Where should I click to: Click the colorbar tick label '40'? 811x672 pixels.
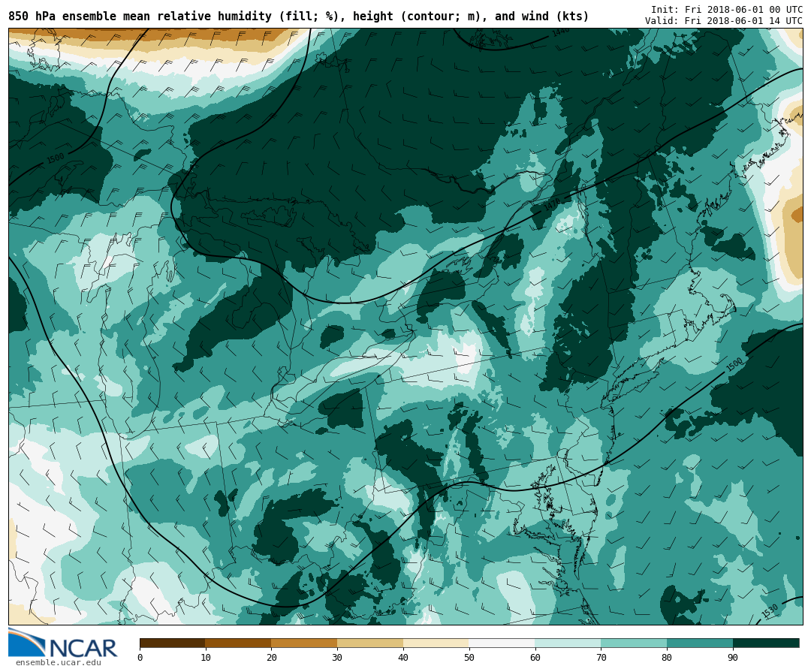coord(403,658)
